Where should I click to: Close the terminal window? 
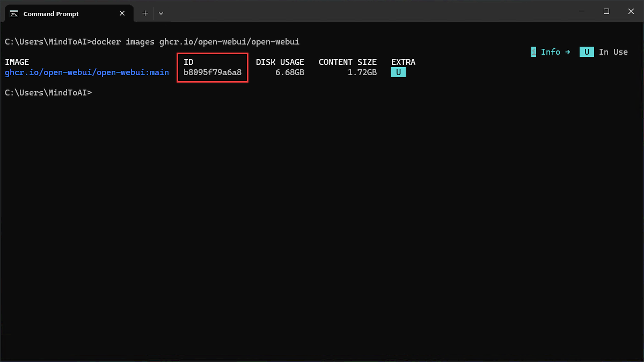tap(631, 11)
